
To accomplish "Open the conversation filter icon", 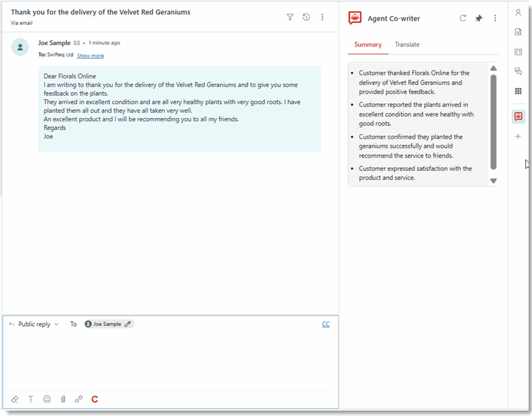I will click(290, 17).
